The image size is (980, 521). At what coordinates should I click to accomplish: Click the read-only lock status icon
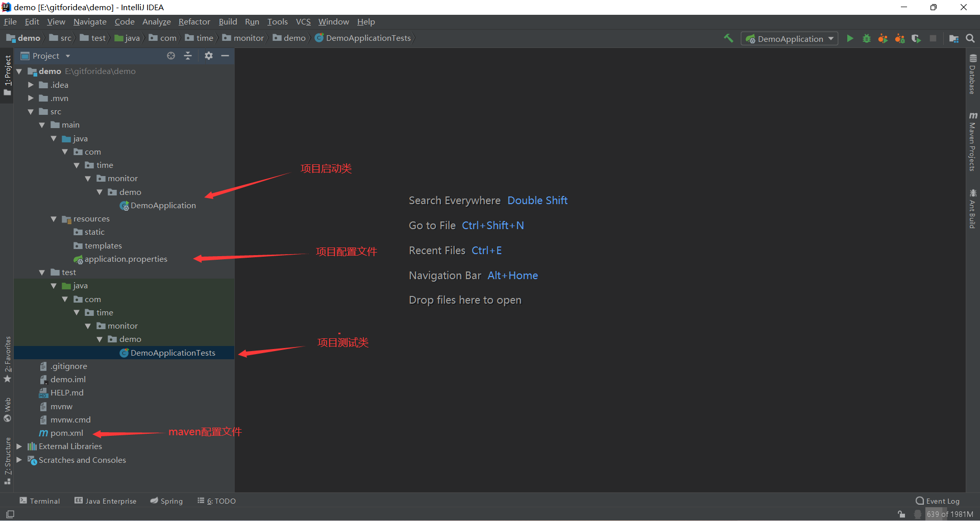(x=901, y=514)
